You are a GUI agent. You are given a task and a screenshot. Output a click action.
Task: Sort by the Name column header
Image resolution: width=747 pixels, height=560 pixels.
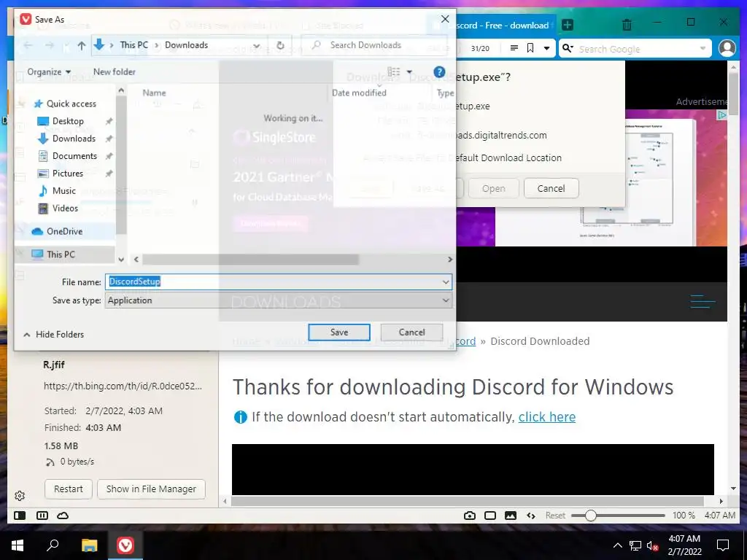(x=155, y=93)
